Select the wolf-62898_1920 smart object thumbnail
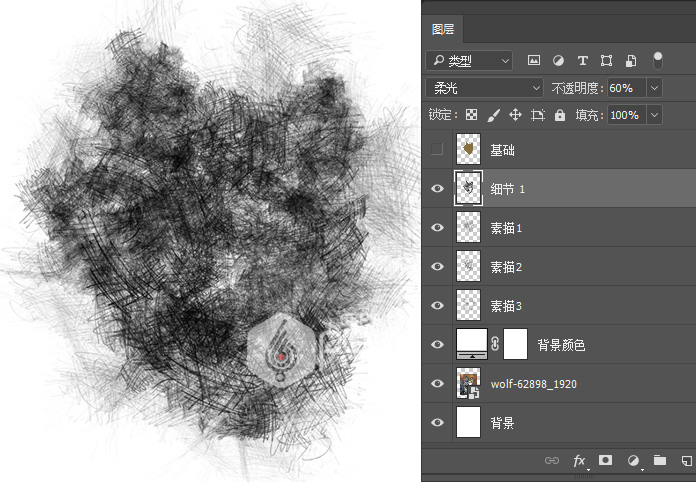 point(468,383)
